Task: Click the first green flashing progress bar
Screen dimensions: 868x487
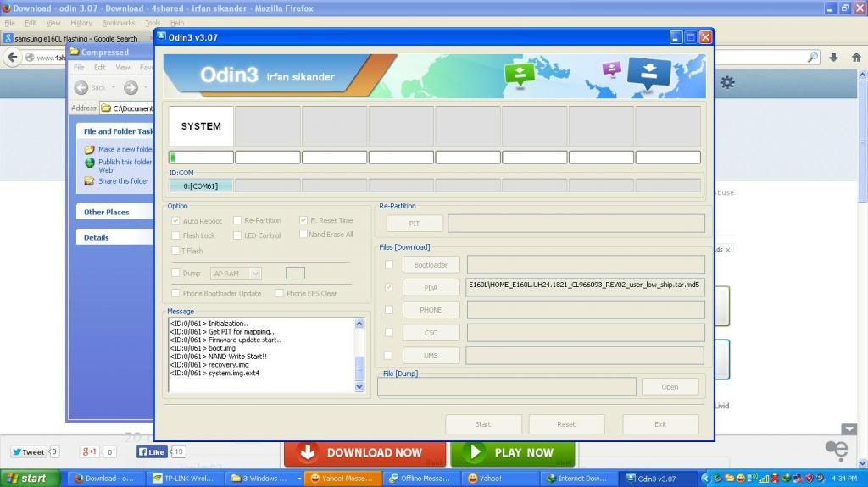Action: (201, 158)
